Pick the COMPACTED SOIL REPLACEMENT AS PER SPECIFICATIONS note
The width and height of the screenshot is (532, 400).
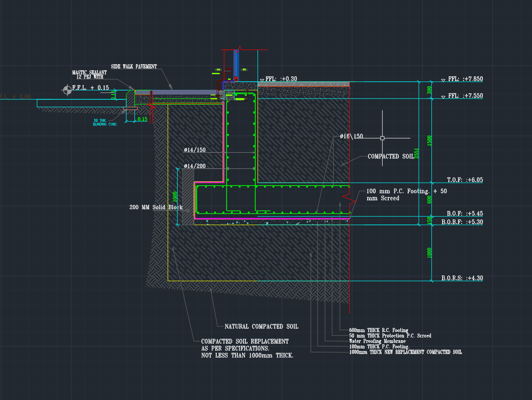248,348
